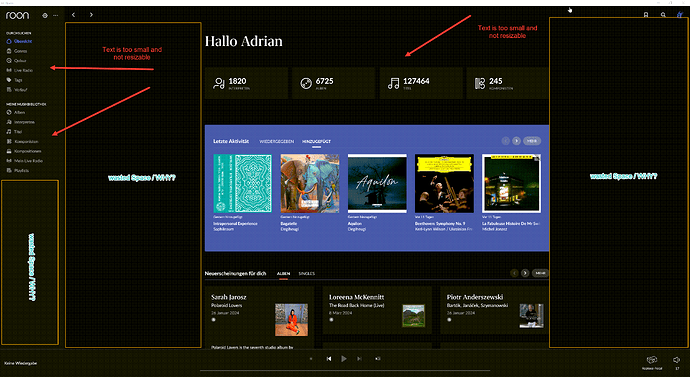Click the Mehr button in Letzte Aktivität
Image resolution: width=690 pixels, height=377 pixels.
coord(532,141)
